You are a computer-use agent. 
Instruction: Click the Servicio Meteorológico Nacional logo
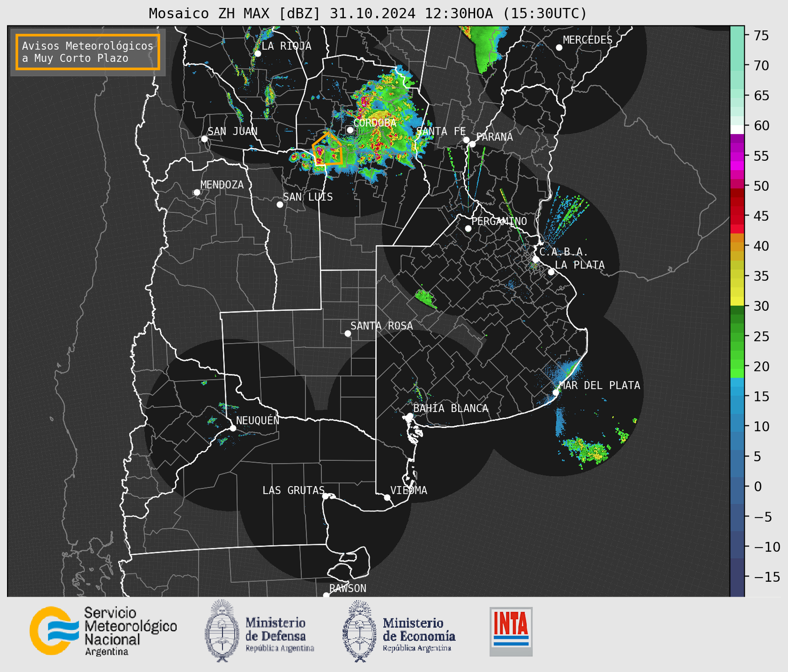point(104,631)
